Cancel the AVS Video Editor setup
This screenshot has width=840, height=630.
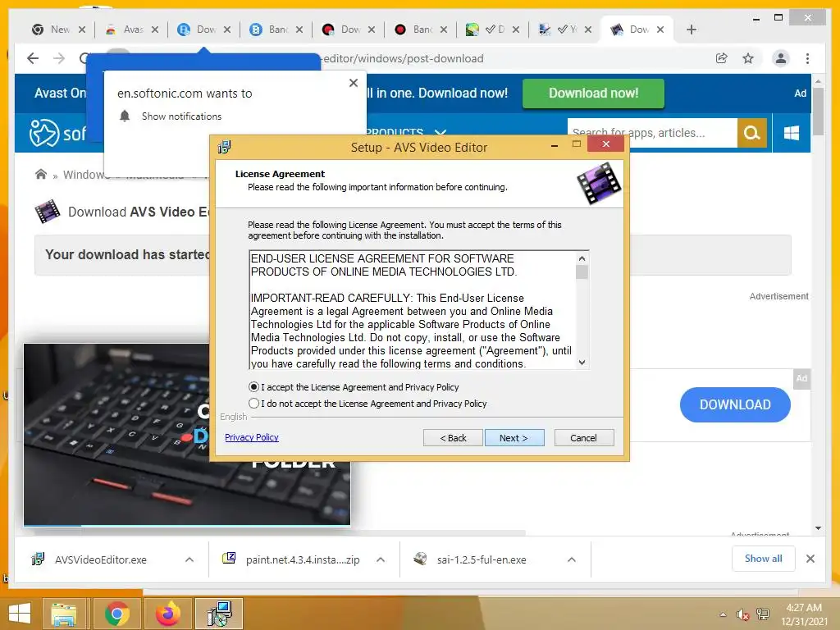[x=583, y=438]
